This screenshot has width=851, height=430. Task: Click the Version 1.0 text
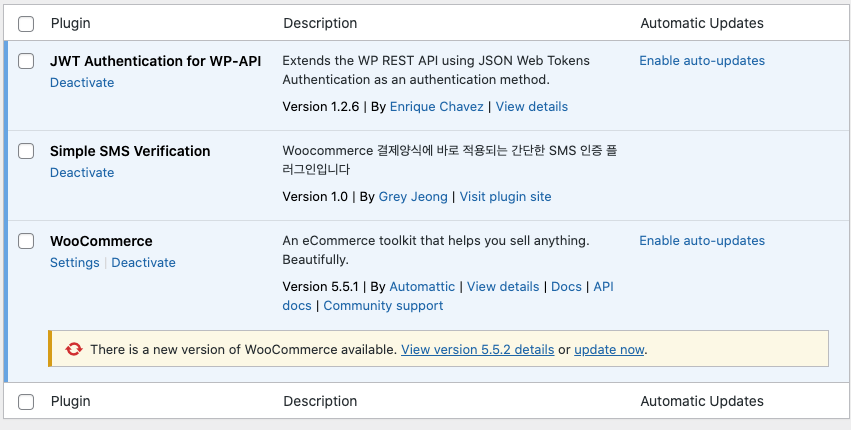[x=315, y=197]
